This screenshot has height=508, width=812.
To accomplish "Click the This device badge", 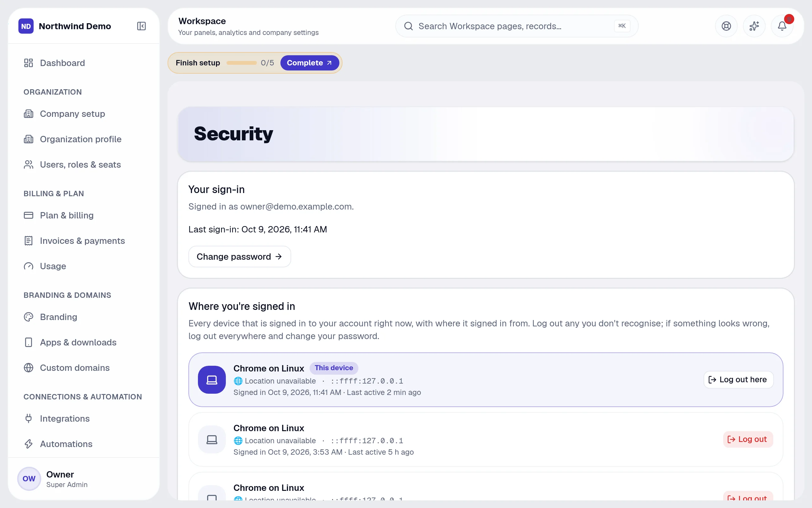I will pyautogui.click(x=334, y=368).
